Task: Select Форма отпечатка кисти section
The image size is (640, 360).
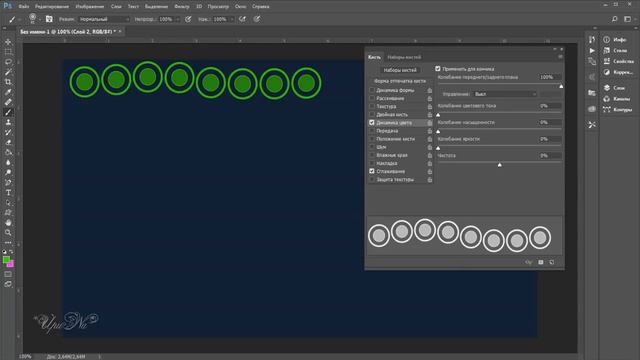Action: click(x=400, y=81)
